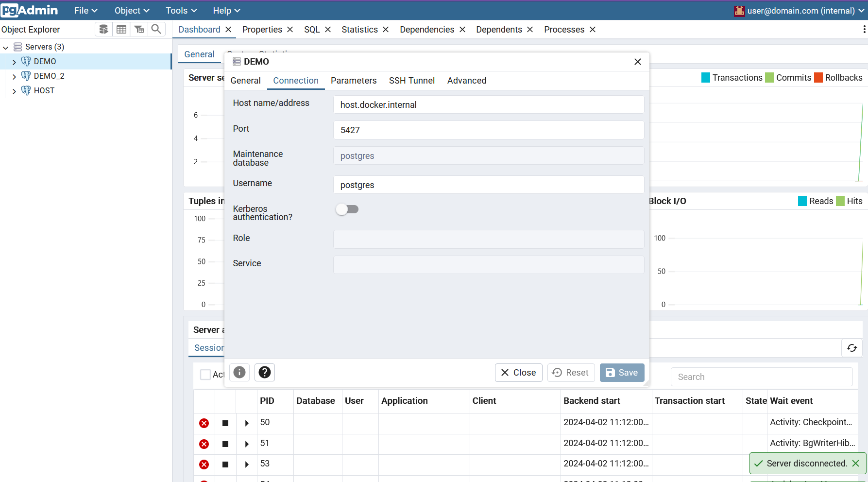
Task: Select the HOST server in the tree
Action: click(44, 91)
